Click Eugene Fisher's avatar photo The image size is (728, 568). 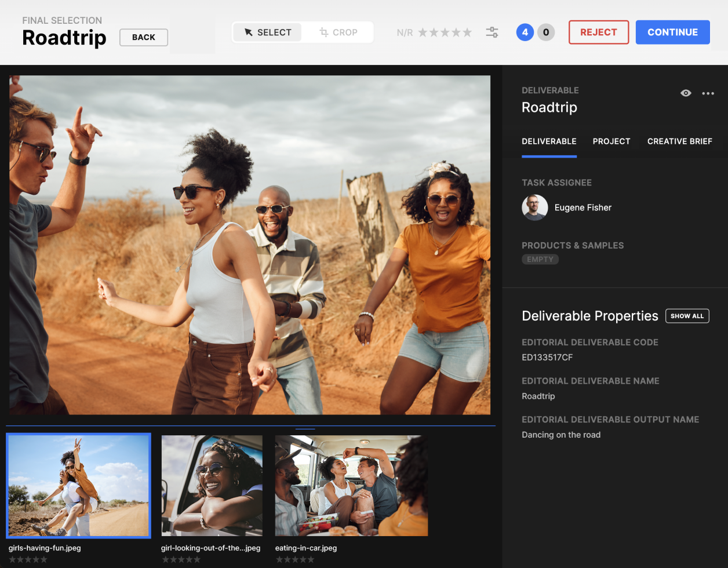pos(534,207)
